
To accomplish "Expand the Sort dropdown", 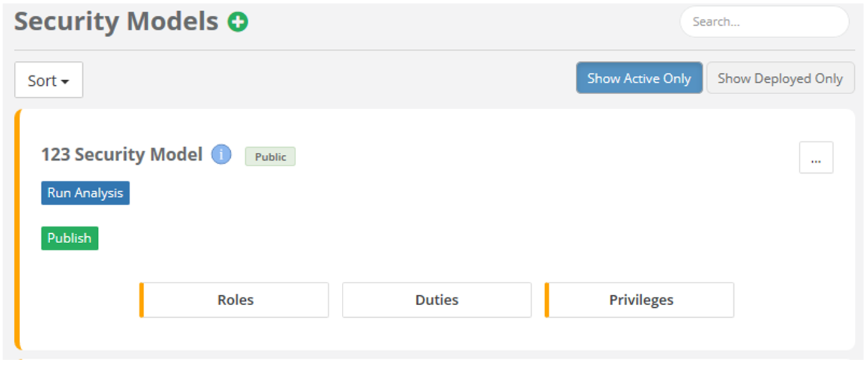I will coord(49,80).
